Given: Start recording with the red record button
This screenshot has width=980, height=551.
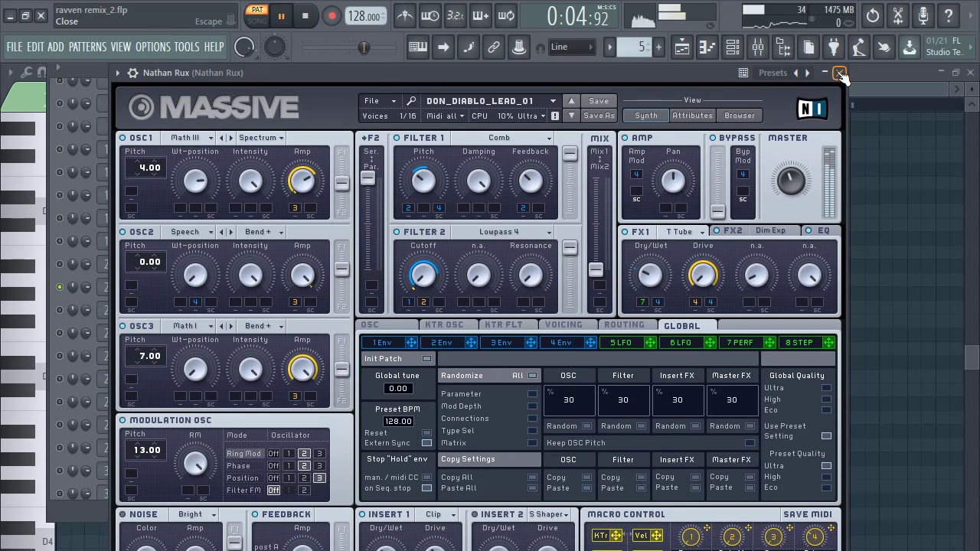Looking at the screenshot, I should coord(332,16).
